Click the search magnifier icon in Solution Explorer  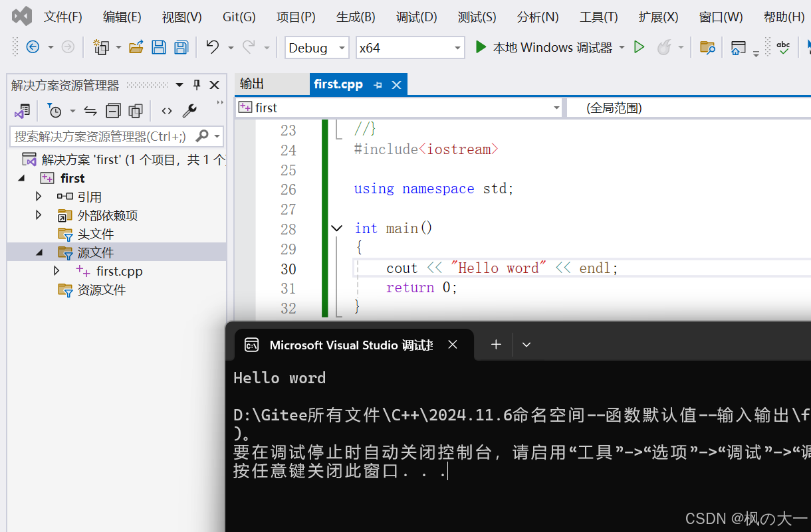click(203, 136)
